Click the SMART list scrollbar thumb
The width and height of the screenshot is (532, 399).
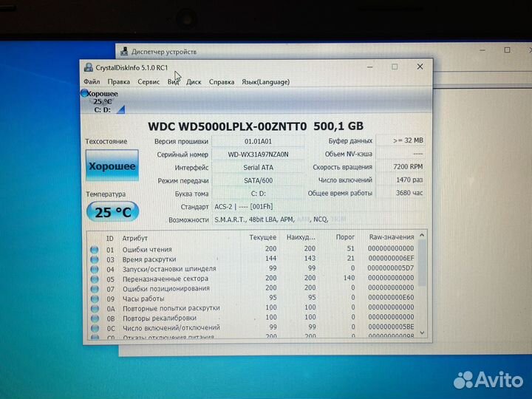(422, 263)
